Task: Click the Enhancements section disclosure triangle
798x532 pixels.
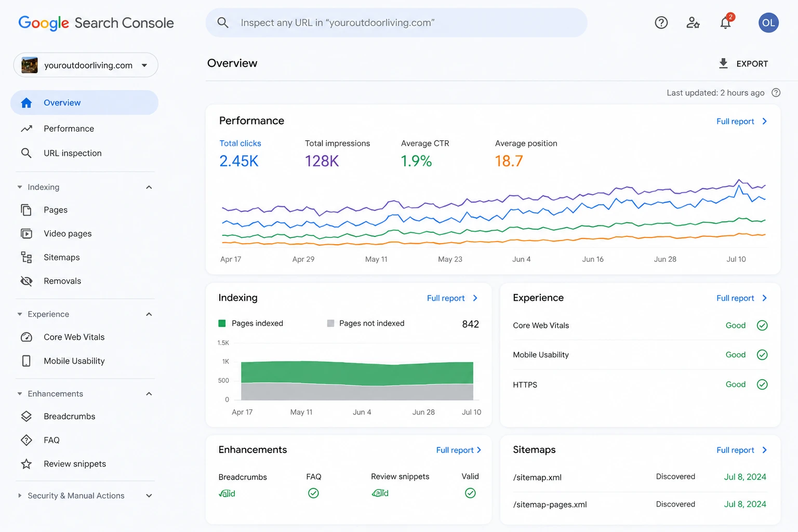Action: click(x=20, y=394)
